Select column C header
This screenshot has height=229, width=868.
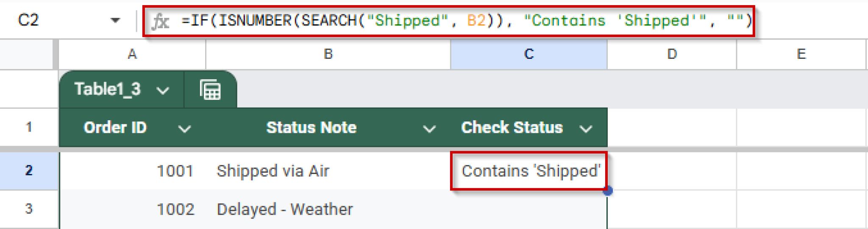point(529,54)
